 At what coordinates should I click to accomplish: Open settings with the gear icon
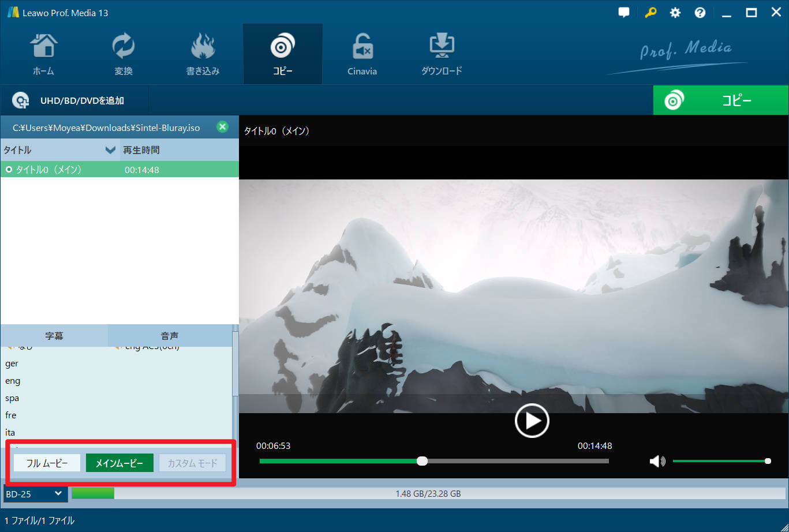pyautogui.click(x=675, y=13)
